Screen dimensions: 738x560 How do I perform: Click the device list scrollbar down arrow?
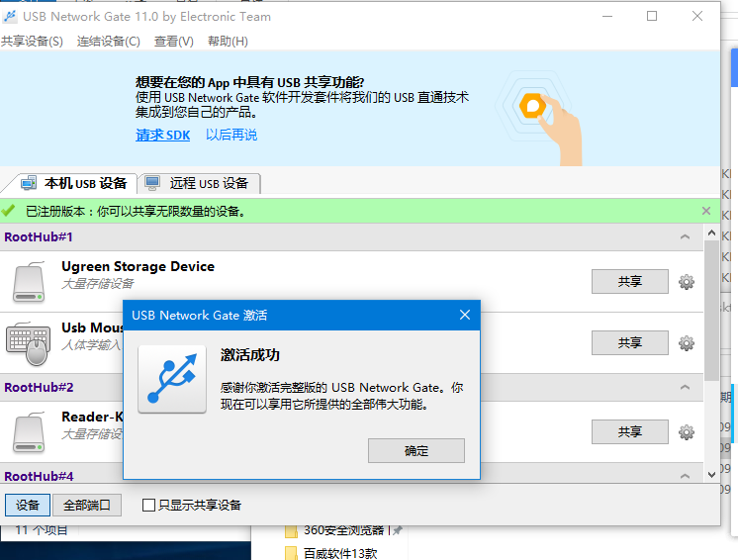(711, 475)
